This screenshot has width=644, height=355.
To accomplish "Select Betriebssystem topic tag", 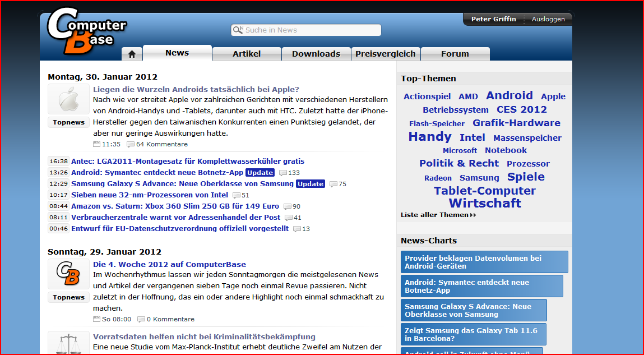I will pos(456,110).
